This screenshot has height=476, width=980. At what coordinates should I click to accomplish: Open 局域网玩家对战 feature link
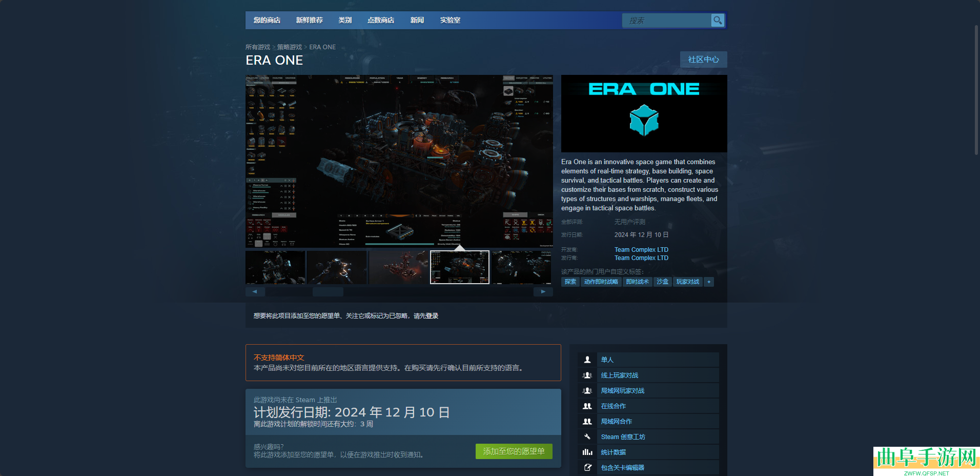tap(623, 390)
